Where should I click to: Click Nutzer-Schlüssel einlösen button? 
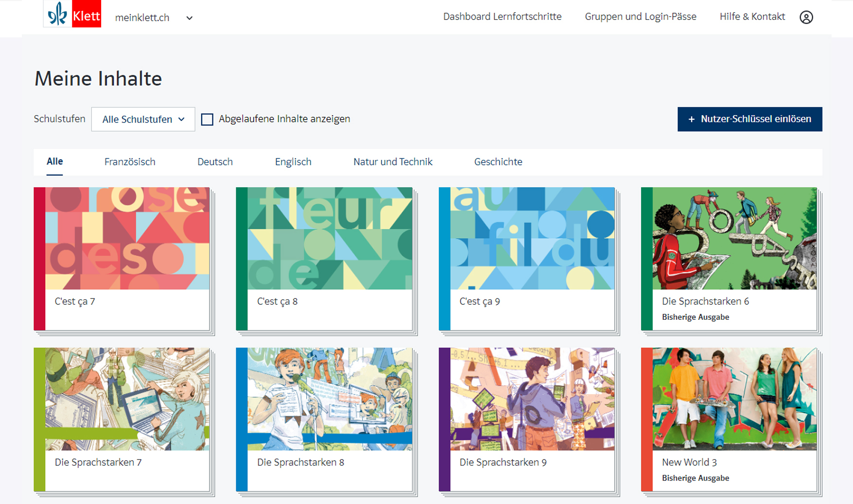coord(749,119)
